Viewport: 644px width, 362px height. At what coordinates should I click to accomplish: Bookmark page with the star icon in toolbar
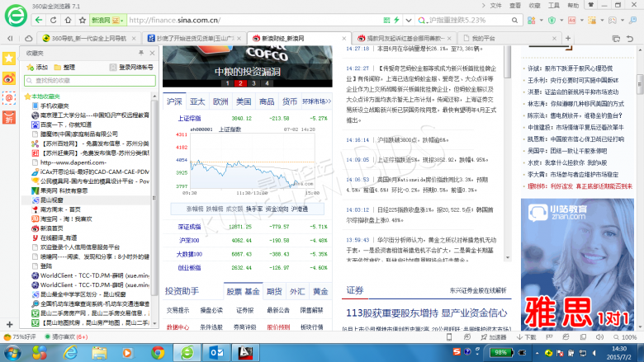[x=83, y=20]
